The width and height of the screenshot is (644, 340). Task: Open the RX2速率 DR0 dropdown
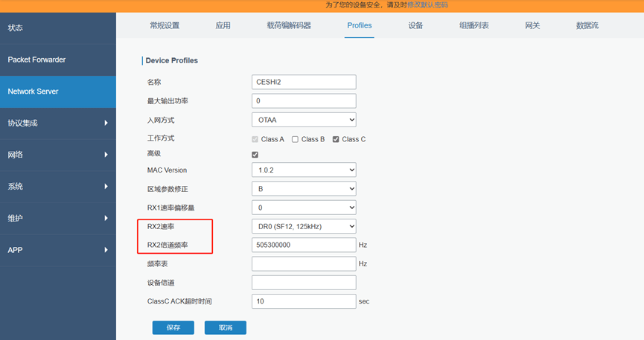pos(304,226)
